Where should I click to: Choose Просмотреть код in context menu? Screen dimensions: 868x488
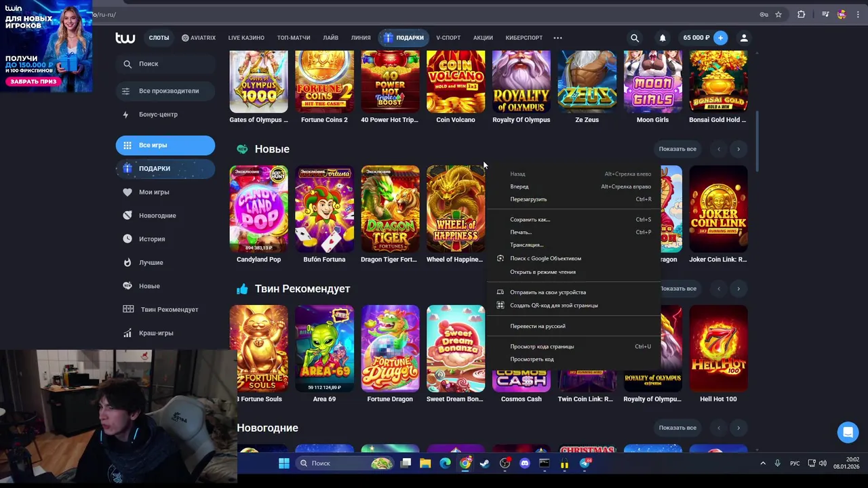[x=574, y=359]
